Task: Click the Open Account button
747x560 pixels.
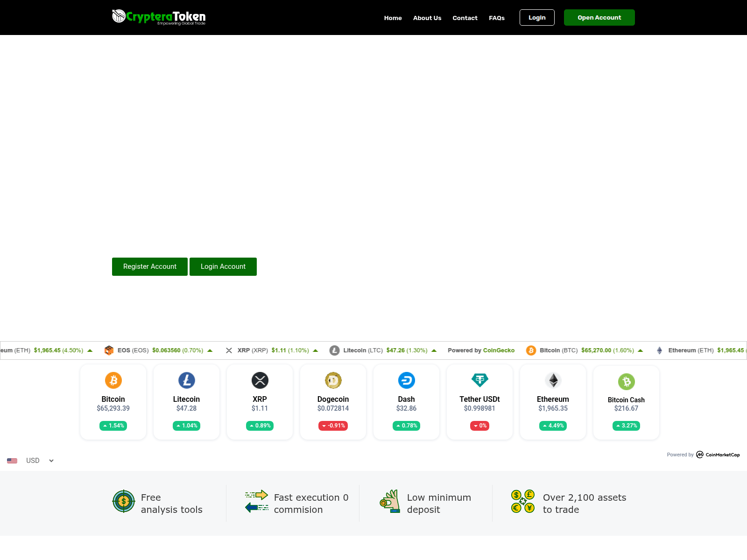Action: point(599,17)
